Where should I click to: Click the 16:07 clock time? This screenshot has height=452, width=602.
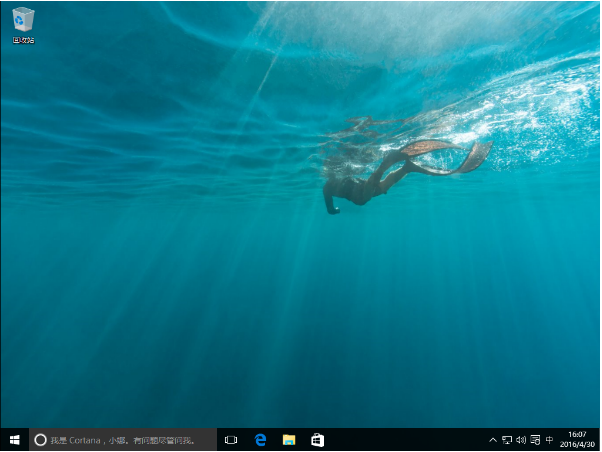coord(577,434)
